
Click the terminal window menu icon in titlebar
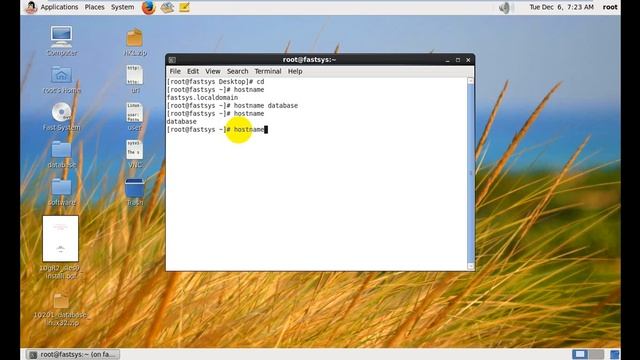172,60
